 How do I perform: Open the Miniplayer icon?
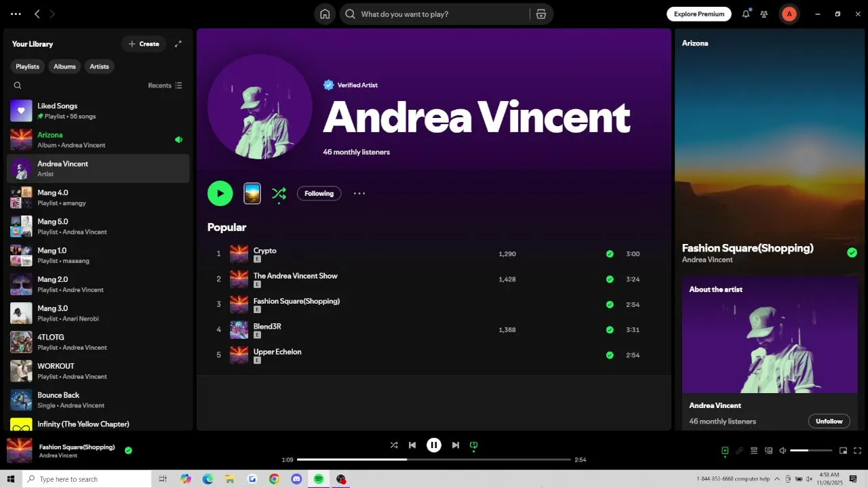coord(844,451)
